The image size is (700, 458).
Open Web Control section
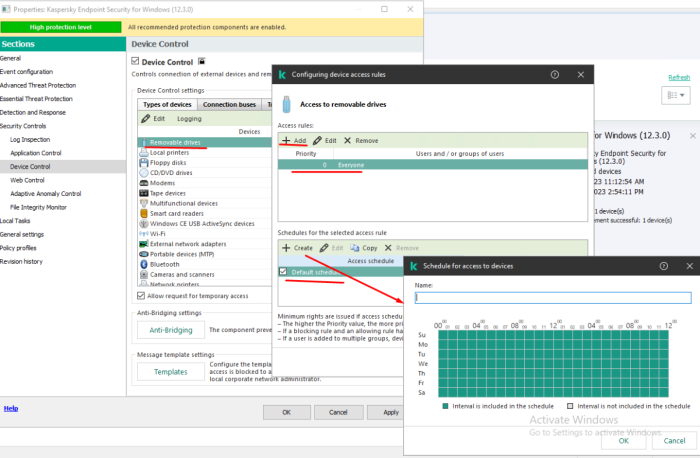tap(27, 180)
